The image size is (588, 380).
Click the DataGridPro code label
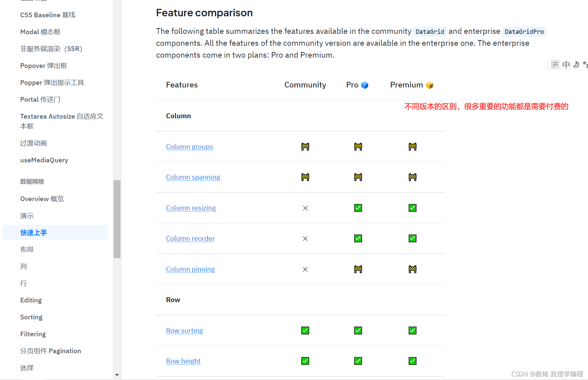(x=524, y=31)
